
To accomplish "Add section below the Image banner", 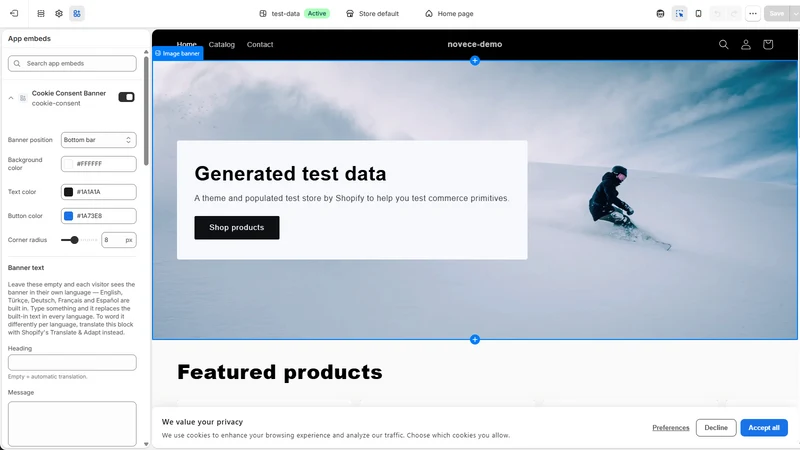I will pos(474,339).
